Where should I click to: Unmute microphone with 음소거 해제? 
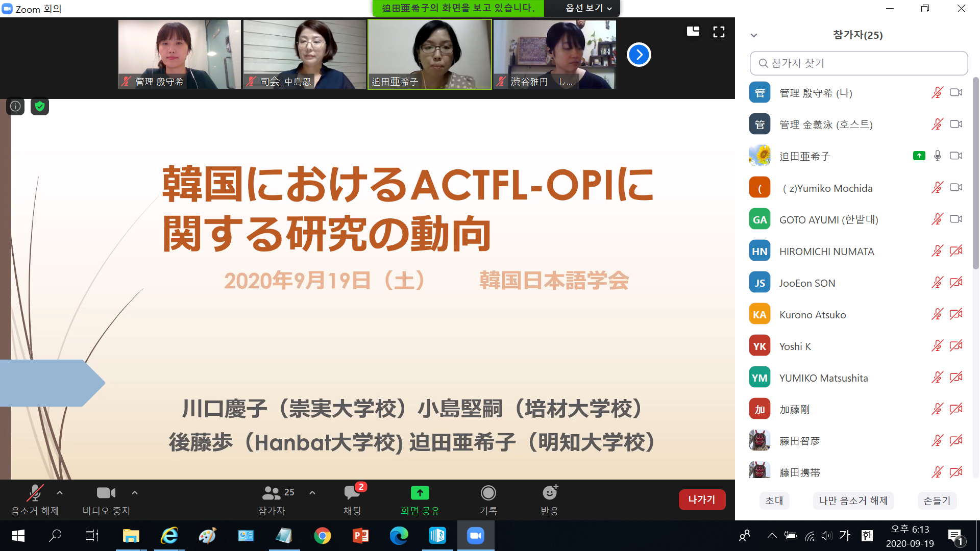point(35,493)
